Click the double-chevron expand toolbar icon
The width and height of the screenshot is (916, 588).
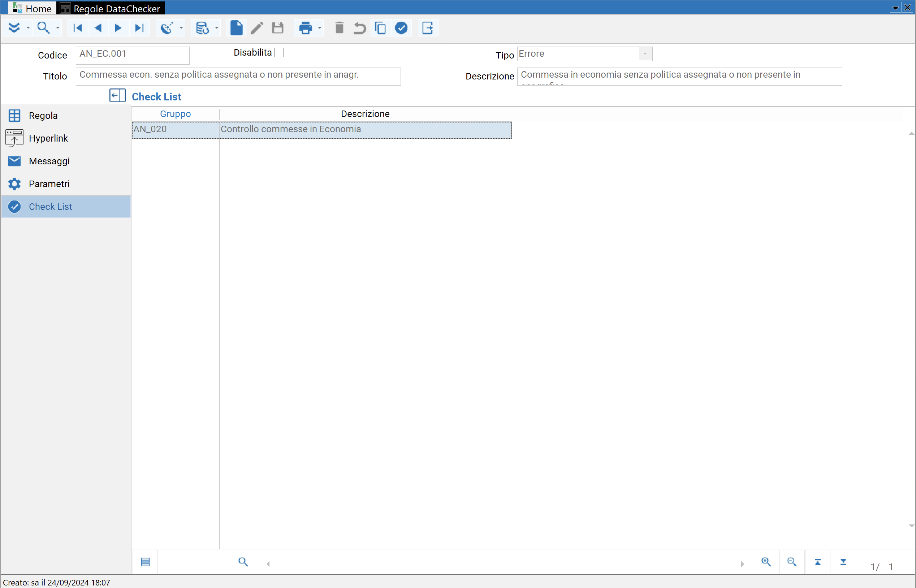pos(14,28)
